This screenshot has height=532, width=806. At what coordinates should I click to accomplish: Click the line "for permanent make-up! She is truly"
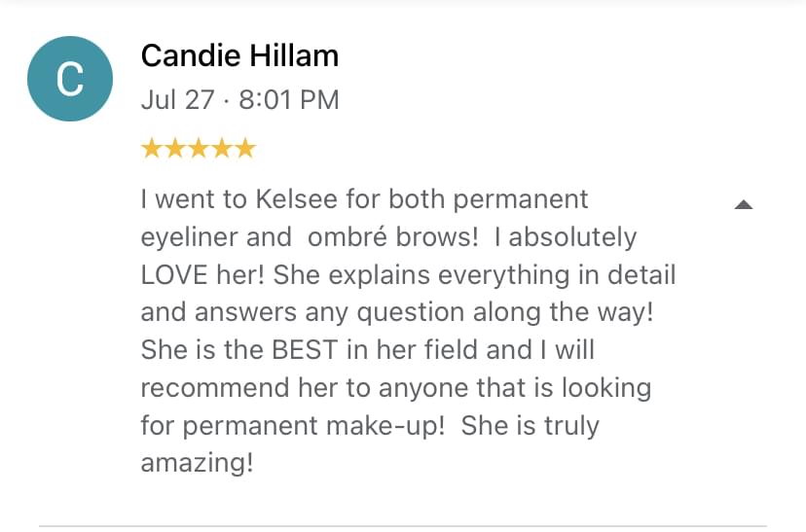(x=370, y=425)
